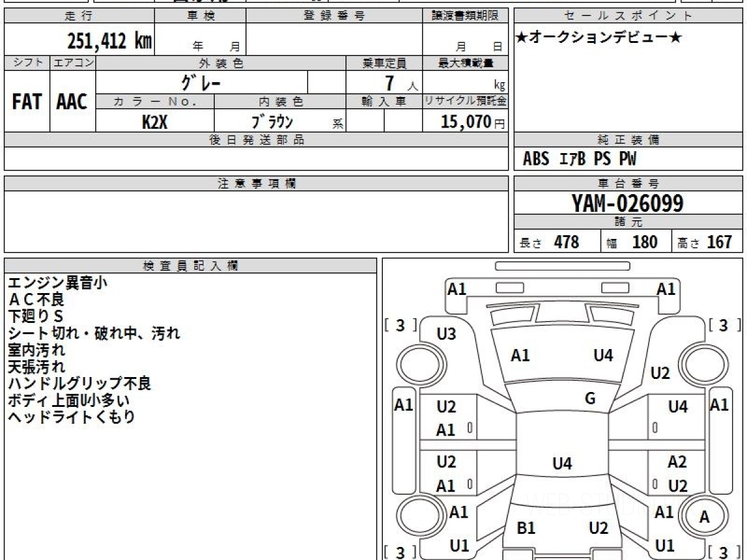Select the 乗車定員 header
The width and height of the screenshot is (747, 560).
(x=384, y=63)
